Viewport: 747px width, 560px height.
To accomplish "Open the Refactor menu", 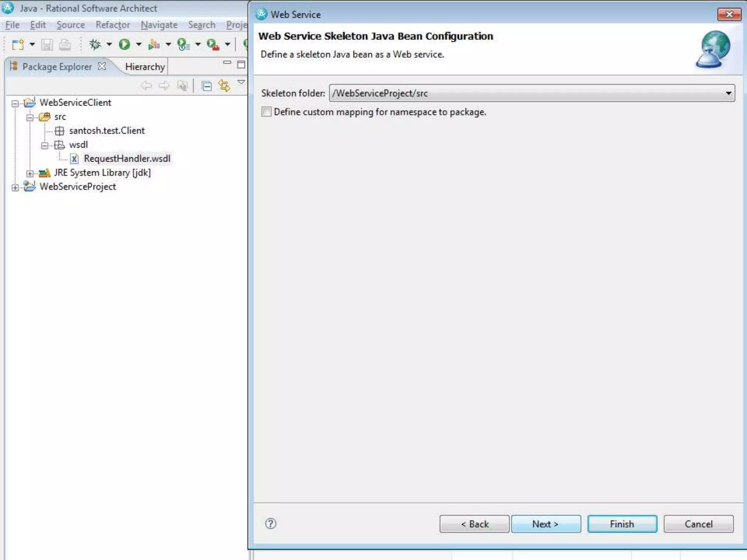I will pyautogui.click(x=112, y=25).
